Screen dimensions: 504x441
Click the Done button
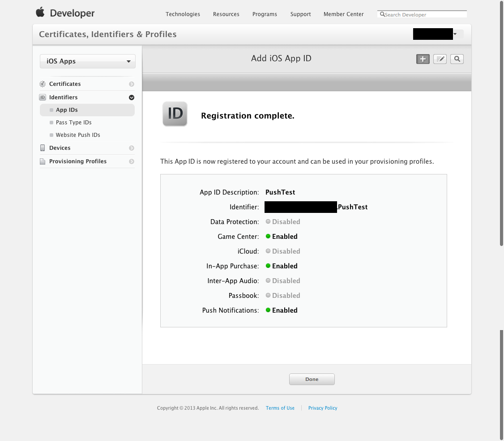(312, 379)
